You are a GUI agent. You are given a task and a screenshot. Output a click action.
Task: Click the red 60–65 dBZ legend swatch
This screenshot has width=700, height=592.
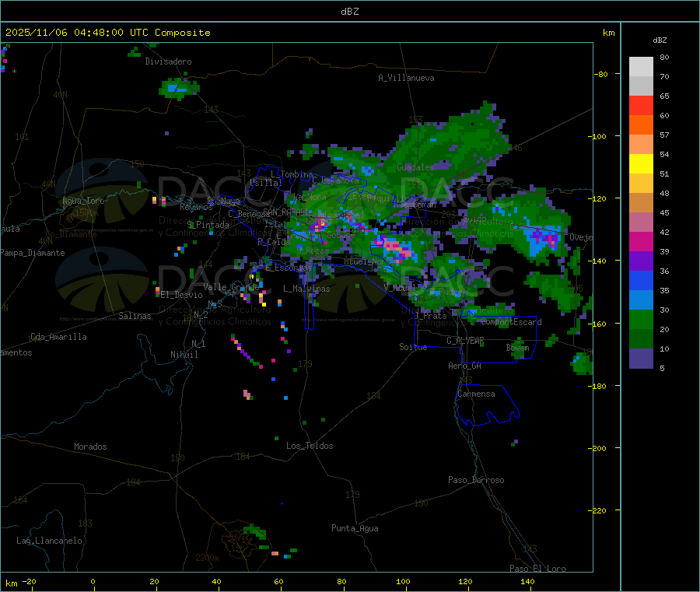point(641,105)
